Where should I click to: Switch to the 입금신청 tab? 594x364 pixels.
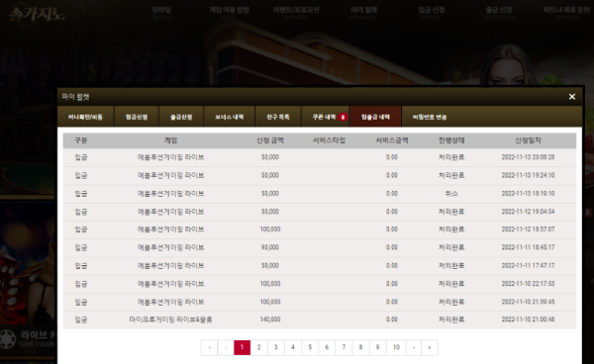click(137, 117)
